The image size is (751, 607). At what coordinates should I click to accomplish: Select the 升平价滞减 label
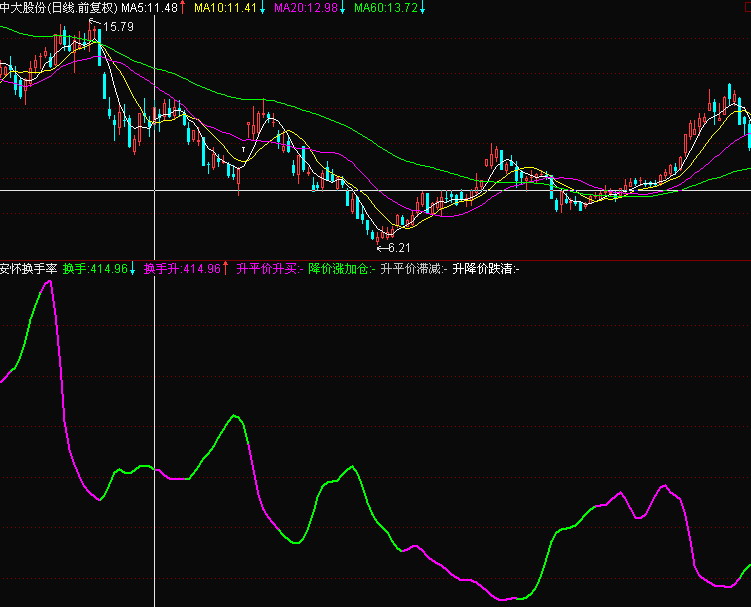click(414, 269)
